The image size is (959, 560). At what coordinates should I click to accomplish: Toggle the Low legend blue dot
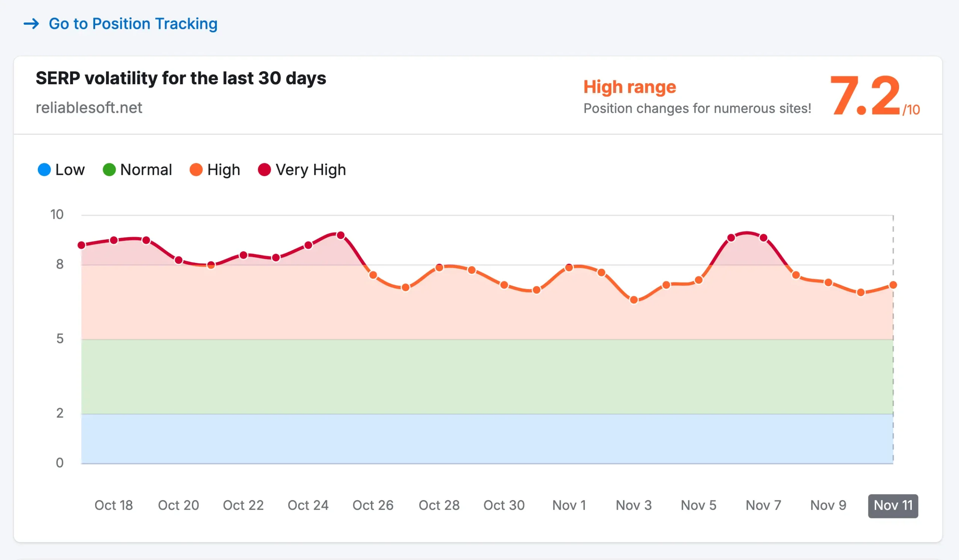[44, 170]
